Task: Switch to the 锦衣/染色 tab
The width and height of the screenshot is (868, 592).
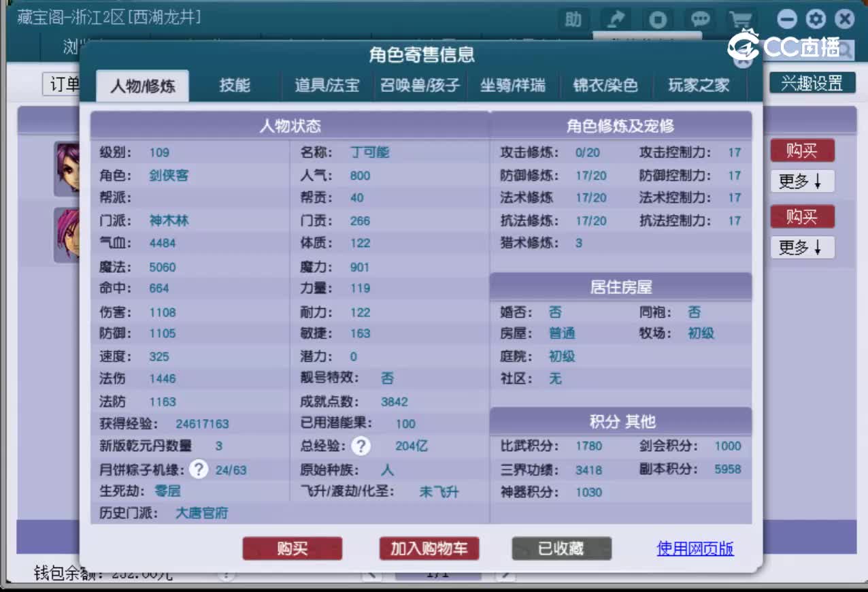Action: [605, 86]
